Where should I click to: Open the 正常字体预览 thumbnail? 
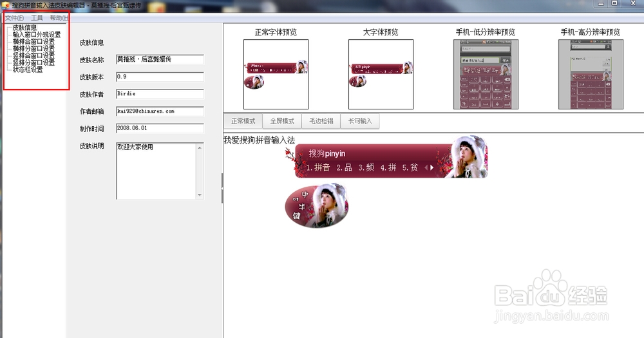[276, 74]
